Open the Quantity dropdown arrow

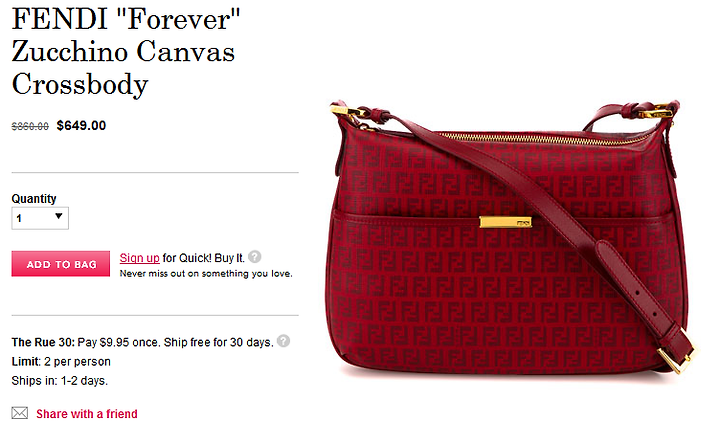pyautogui.click(x=58, y=216)
